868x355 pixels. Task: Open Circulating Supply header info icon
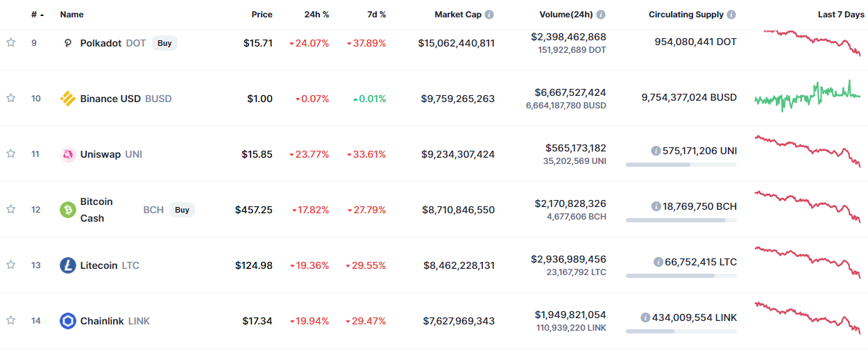tap(731, 15)
